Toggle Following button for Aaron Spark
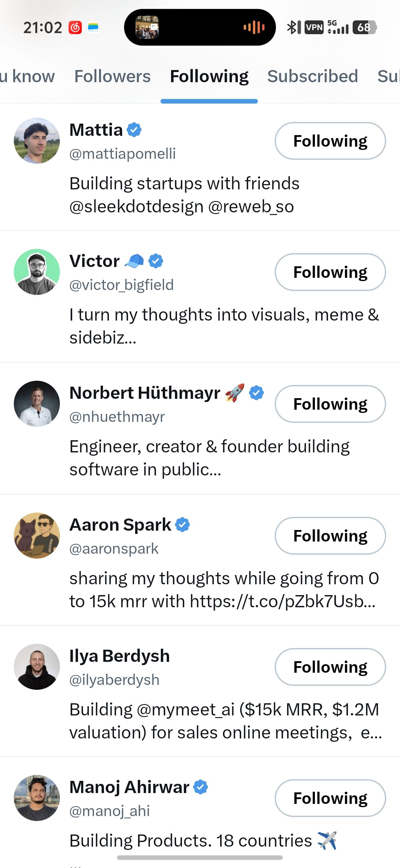Viewport: 400px width, 868px height. pos(330,535)
